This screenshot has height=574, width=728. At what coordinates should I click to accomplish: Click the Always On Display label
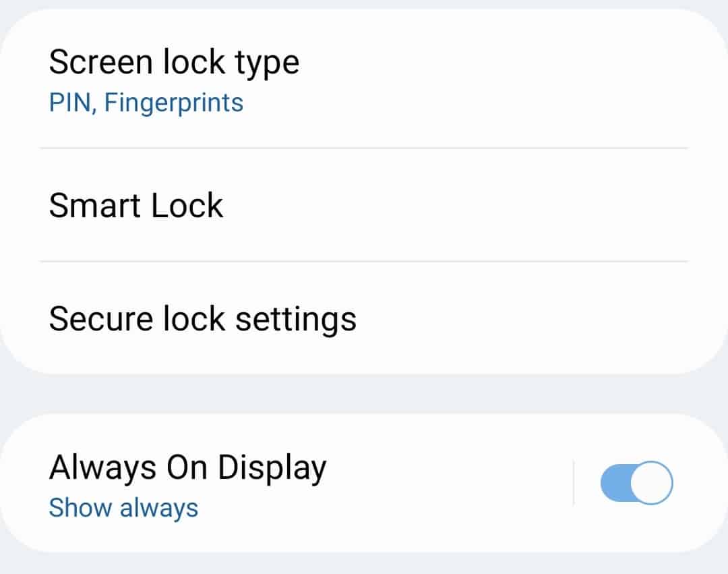click(x=187, y=466)
